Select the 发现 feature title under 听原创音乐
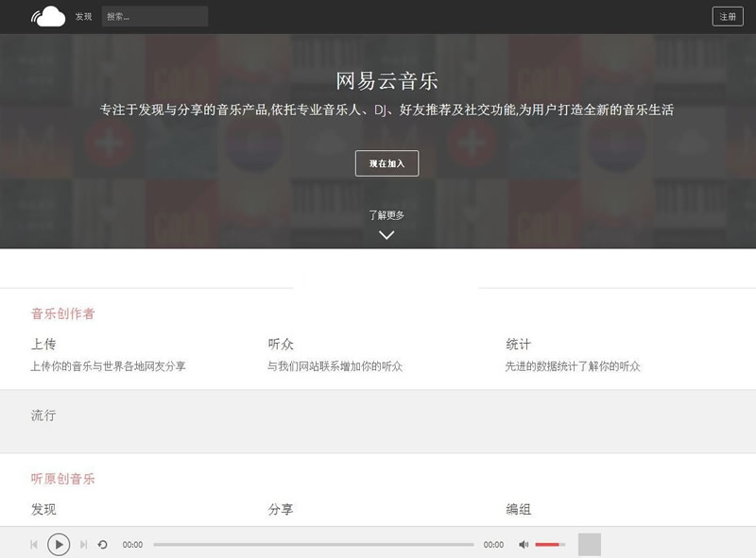 43,509
